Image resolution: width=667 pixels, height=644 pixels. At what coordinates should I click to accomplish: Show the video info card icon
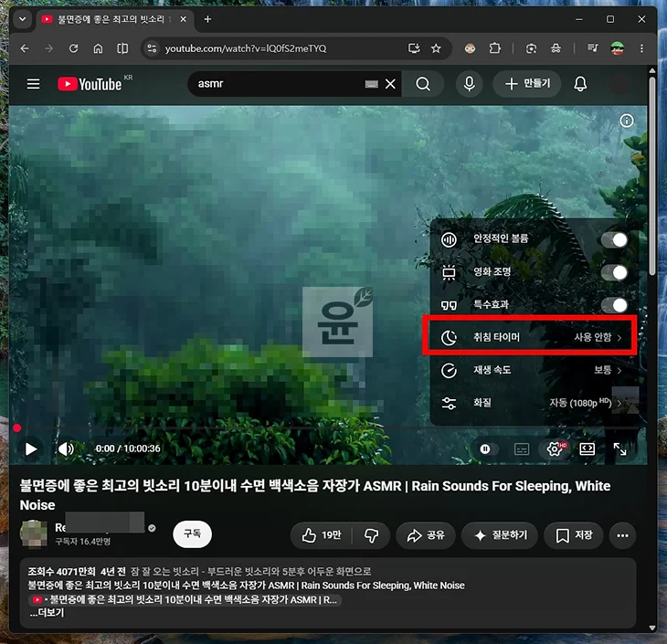tap(626, 121)
